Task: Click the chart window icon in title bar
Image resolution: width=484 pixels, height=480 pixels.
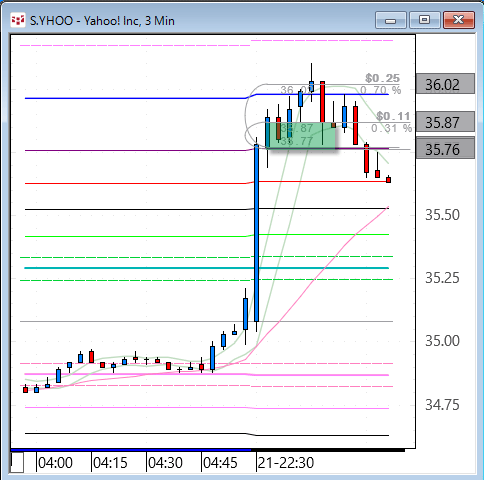Action: pos(18,21)
